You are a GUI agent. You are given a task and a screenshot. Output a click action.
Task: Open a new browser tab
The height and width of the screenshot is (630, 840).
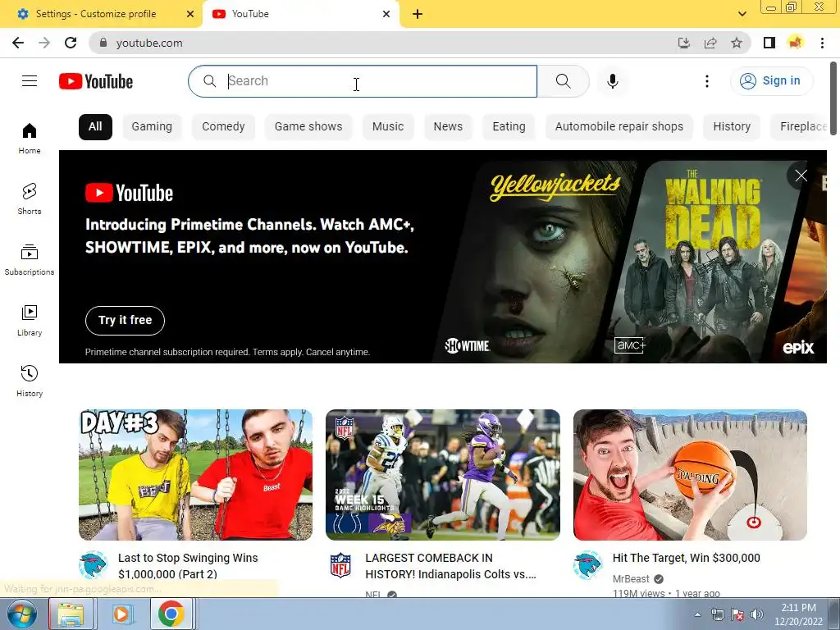[x=418, y=15]
